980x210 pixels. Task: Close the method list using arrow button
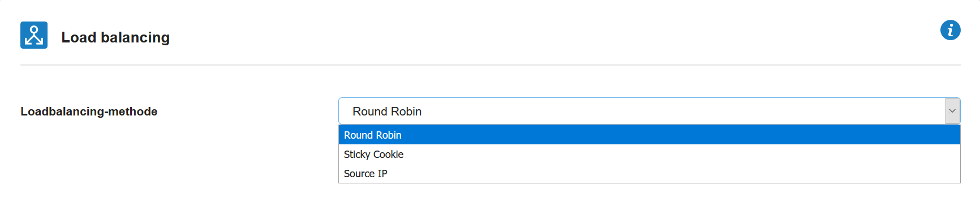[x=952, y=111]
